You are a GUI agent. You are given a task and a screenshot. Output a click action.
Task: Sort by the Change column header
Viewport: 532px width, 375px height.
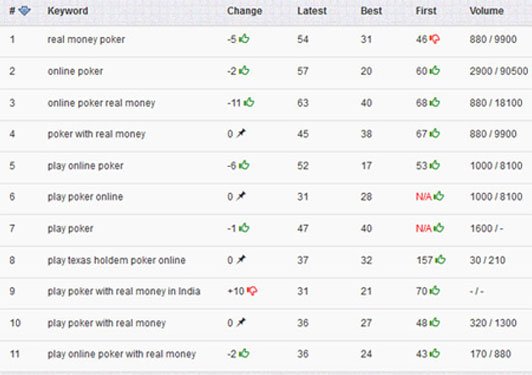click(x=245, y=11)
